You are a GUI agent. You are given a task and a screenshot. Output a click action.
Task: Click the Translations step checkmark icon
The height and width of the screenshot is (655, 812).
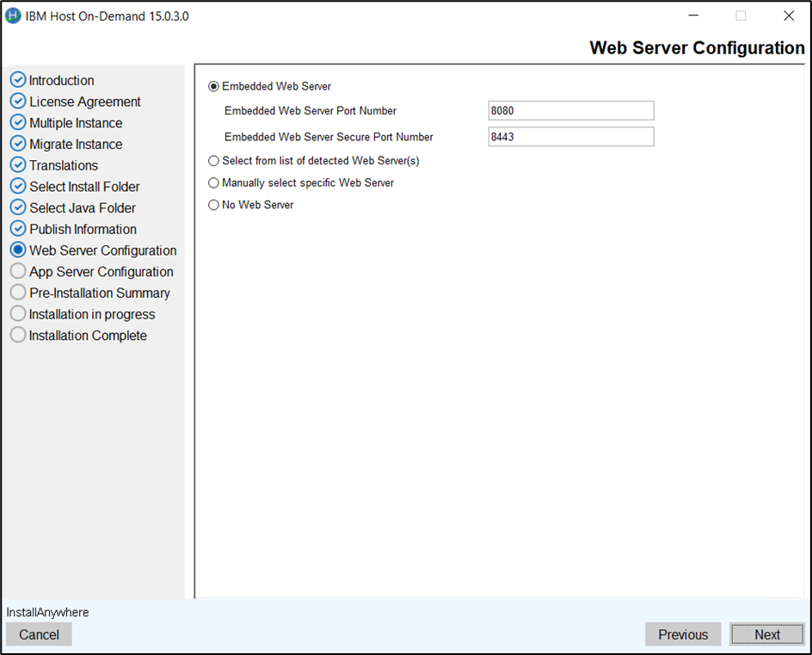point(18,165)
